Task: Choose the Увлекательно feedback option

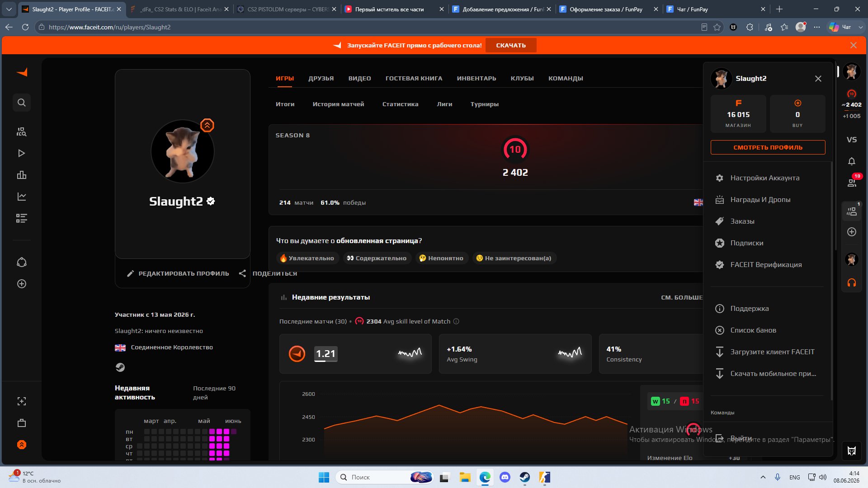Action: click(x=307, y=258)
